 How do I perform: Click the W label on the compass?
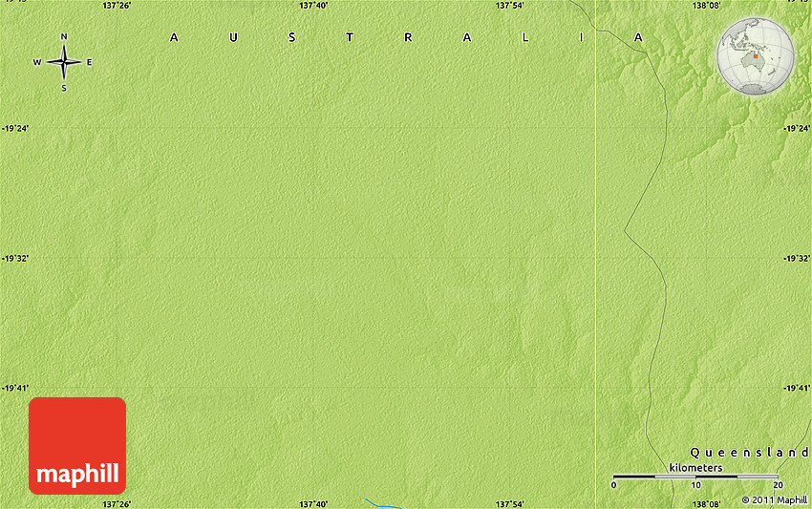point(37,62)
